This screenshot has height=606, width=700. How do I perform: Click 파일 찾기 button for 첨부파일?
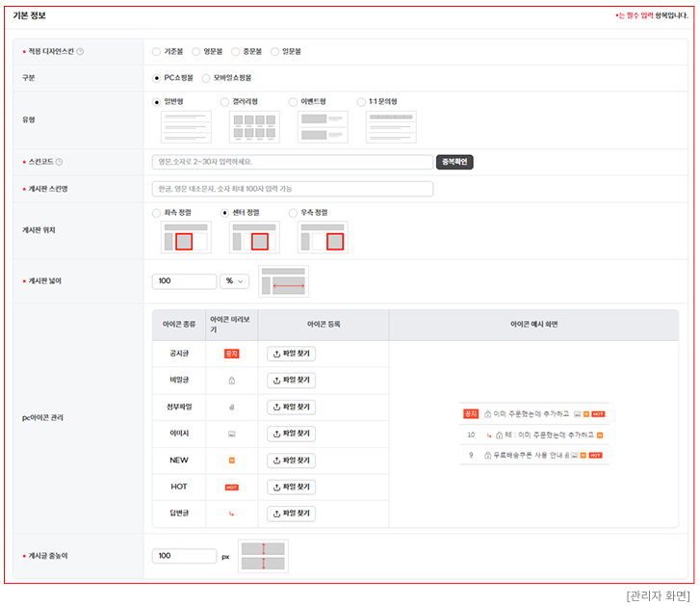(x=291, y=407)
